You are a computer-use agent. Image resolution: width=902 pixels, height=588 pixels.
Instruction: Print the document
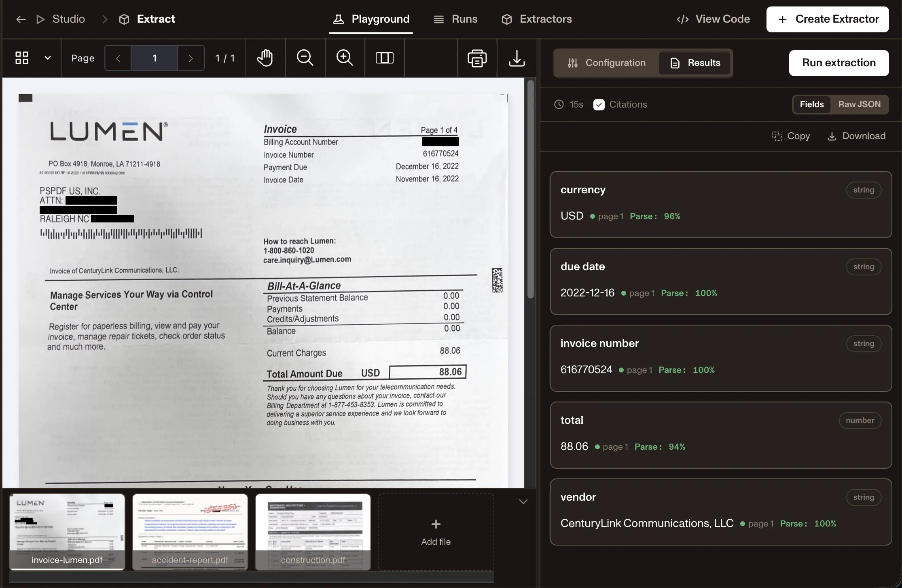point(477,58)
